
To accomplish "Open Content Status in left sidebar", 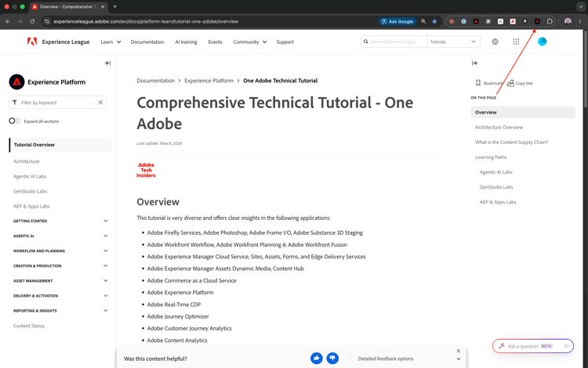I will (x=29, y=326).
